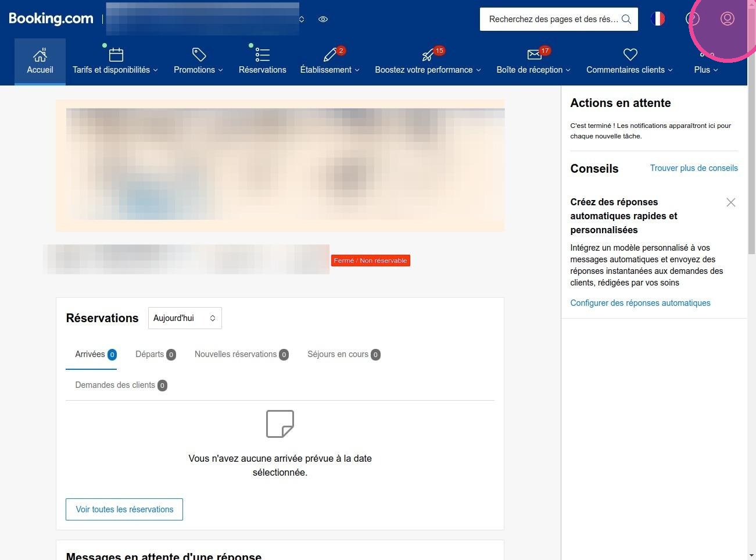756x560 pixels.
Task: Click the chevron next to Promotions
Action: (x=221, y=70)
